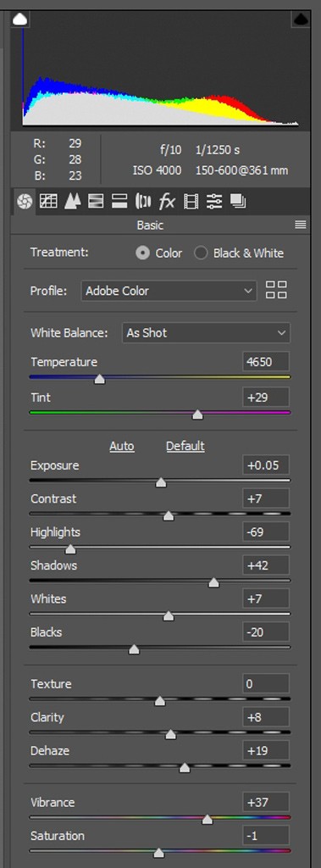Open the Basic panel aperture icon tab

(25, 202)
